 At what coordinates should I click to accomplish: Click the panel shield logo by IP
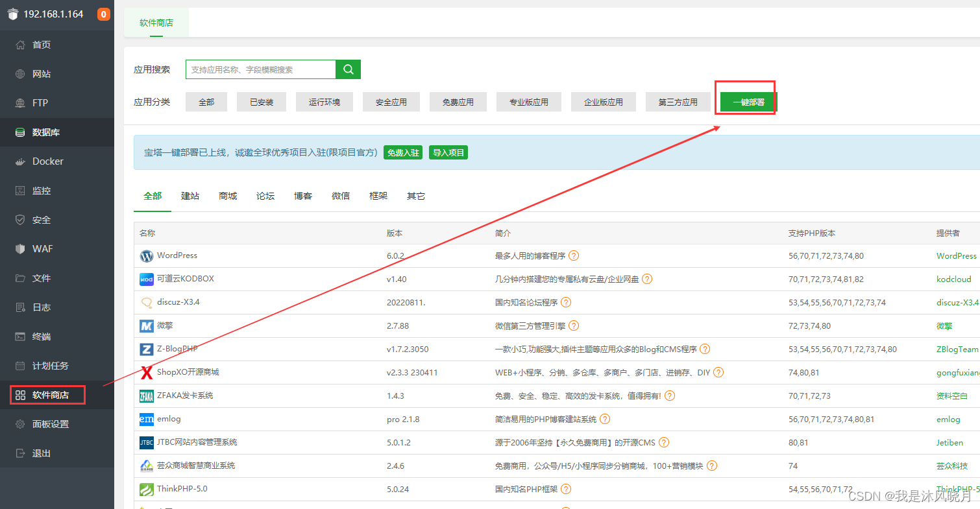(x=13, y=14)
